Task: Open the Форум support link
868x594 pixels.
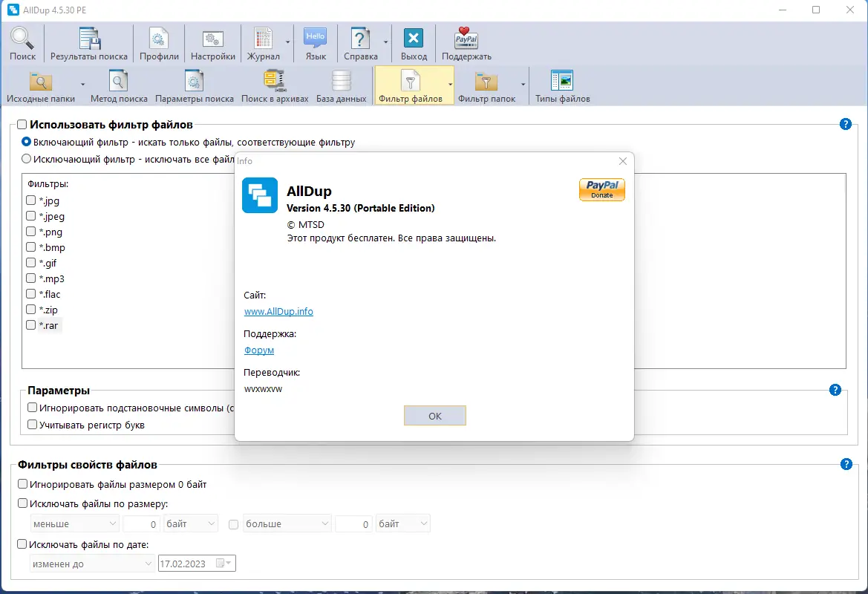Action: [259, 350]
